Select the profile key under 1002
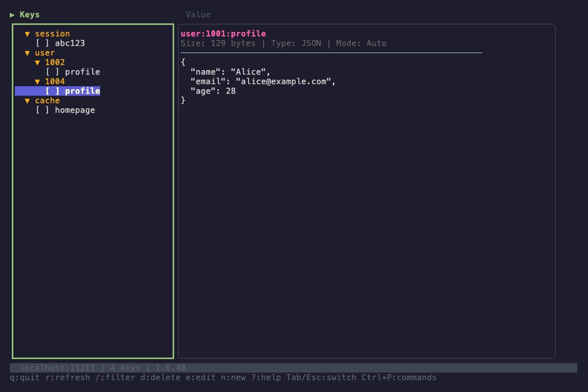588x392 pixels. point(73,72)
